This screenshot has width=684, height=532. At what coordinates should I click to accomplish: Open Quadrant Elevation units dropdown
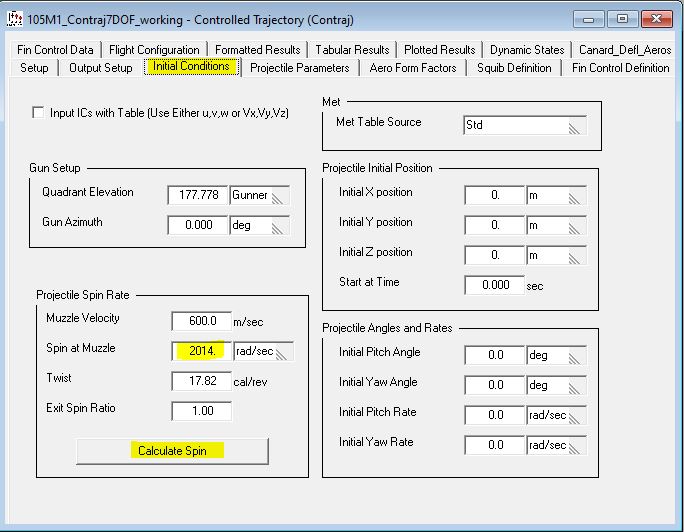279,196
